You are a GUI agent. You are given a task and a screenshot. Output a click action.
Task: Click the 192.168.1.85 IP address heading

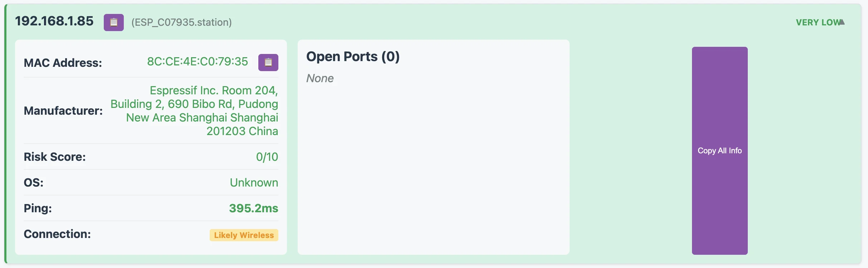click(54, 21)
